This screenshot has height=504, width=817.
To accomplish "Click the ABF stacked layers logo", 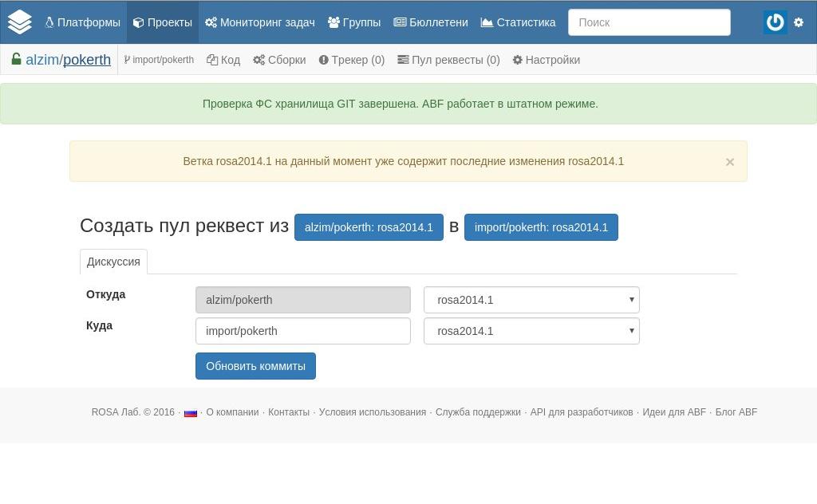I will click(20, 22).
